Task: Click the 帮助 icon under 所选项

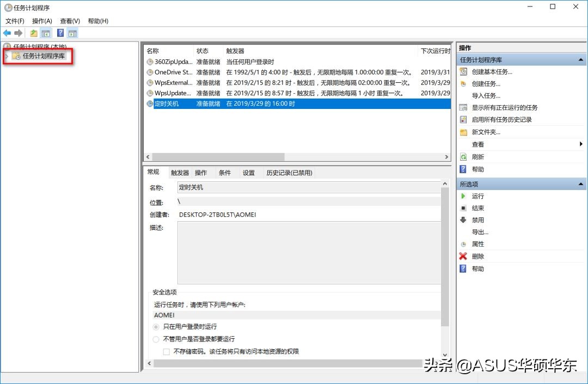Action: pyautogui.click(x=463, y=269)
